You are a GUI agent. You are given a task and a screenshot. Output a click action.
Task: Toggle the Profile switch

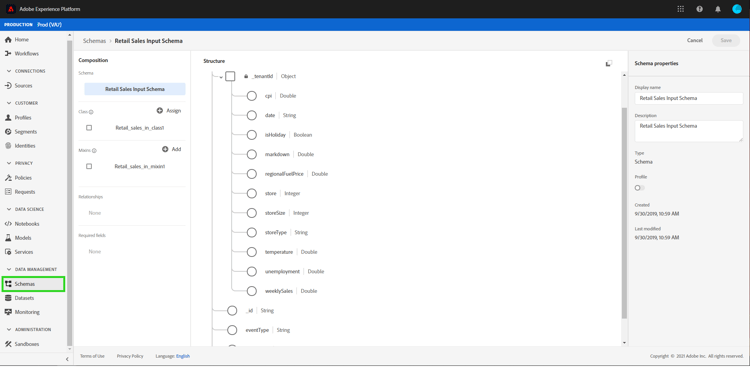(x=640, y=188)
